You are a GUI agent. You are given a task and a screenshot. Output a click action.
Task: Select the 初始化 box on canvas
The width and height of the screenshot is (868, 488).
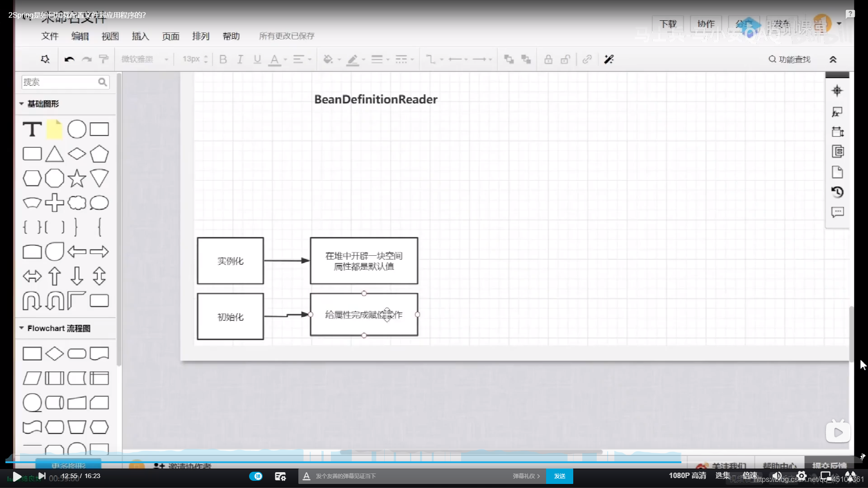231,317
